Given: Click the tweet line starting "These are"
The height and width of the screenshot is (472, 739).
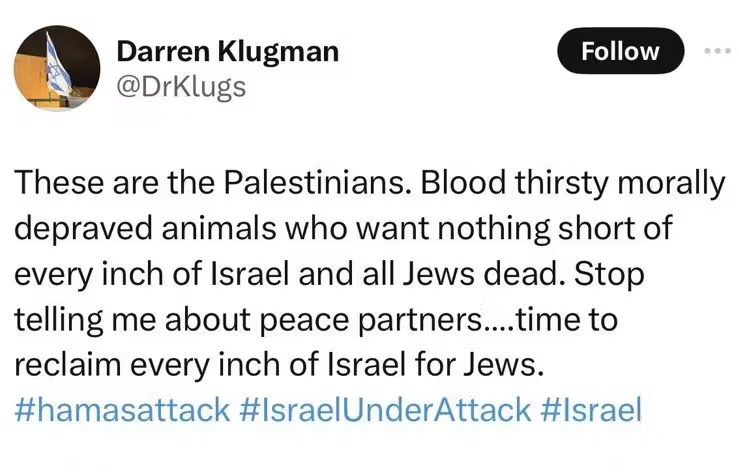Looking at the screenshot, I should click(369, 186).
